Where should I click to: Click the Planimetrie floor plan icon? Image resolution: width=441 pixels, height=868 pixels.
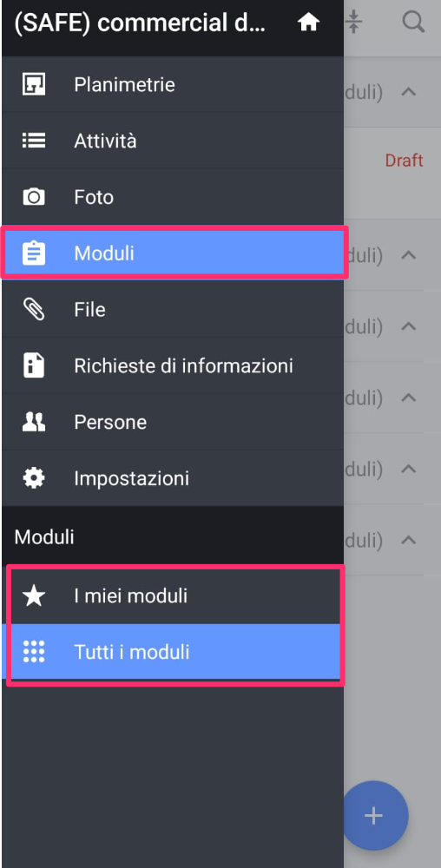click(x=34, y=85)
